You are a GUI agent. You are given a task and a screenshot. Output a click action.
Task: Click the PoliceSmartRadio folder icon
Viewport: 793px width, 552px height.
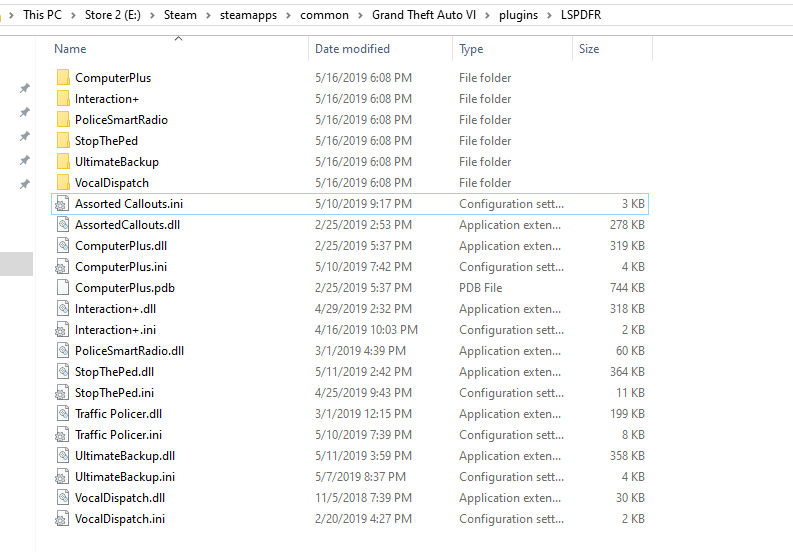(63, 119)
